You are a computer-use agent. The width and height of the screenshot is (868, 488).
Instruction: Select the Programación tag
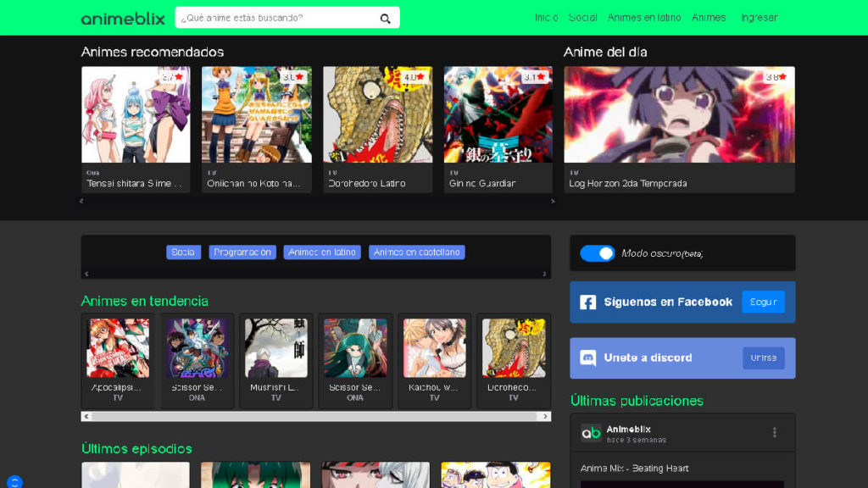pyautogui.click(x=242, y=252)
